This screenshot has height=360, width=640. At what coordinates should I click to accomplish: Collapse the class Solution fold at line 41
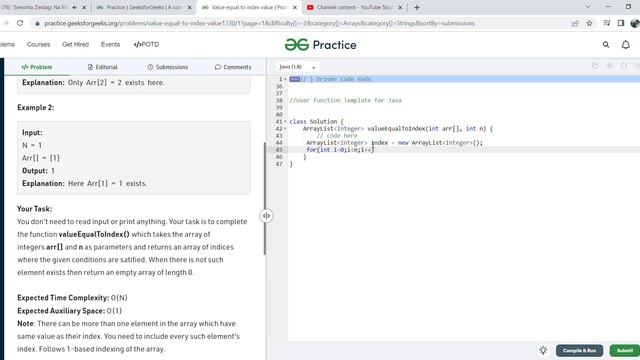point(285,122)
